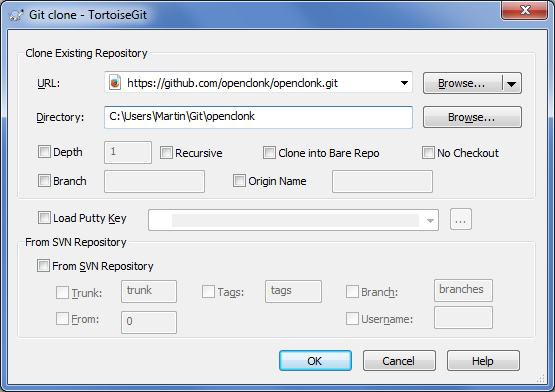The height and width of the screenshot is (392, 555).
Task: Tick the Branch checkbox under Depth
Action: [44, 181]
